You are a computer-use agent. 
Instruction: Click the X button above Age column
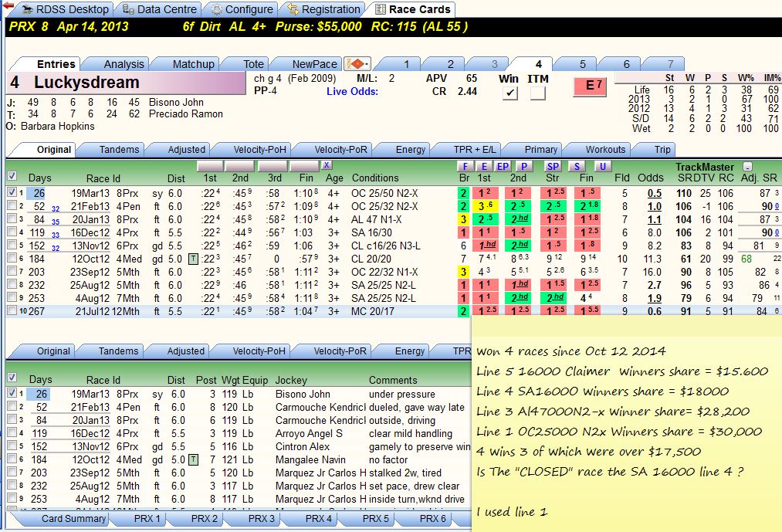tap(327, 165)
